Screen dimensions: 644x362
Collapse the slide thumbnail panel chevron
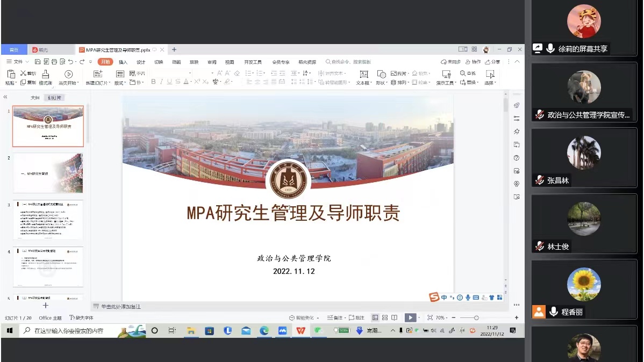pos(5,97)
